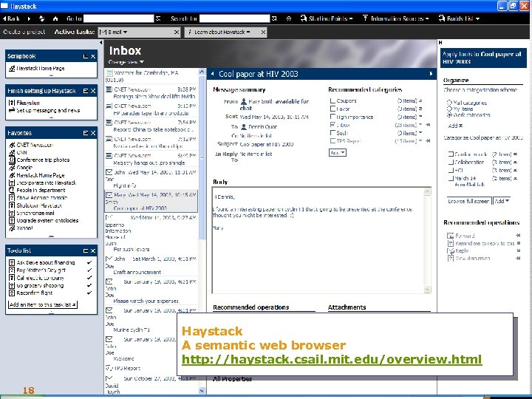
Task: Collapse the right Apply tools pane
Action: [440, 43]
